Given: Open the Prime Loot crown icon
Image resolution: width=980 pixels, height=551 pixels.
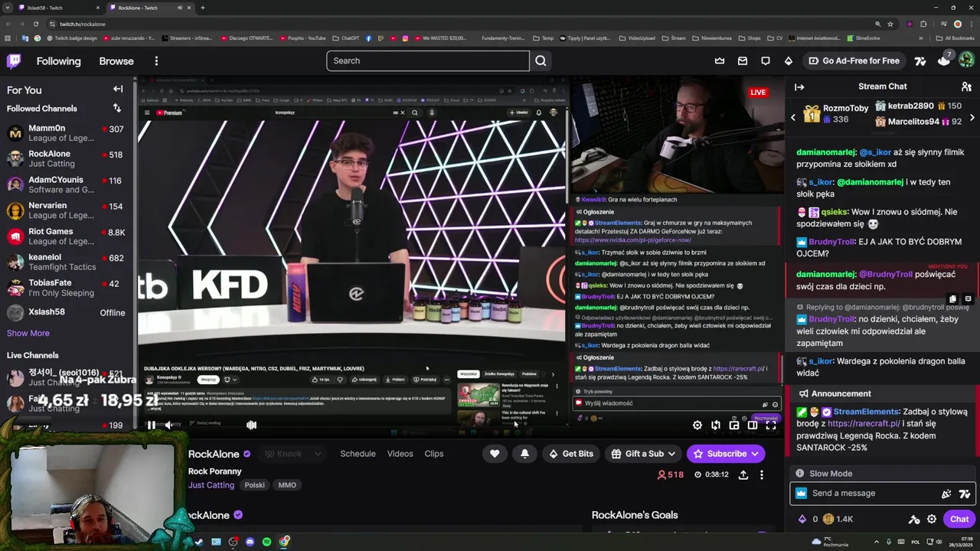Looking at the screenshot, I should 720,61.
